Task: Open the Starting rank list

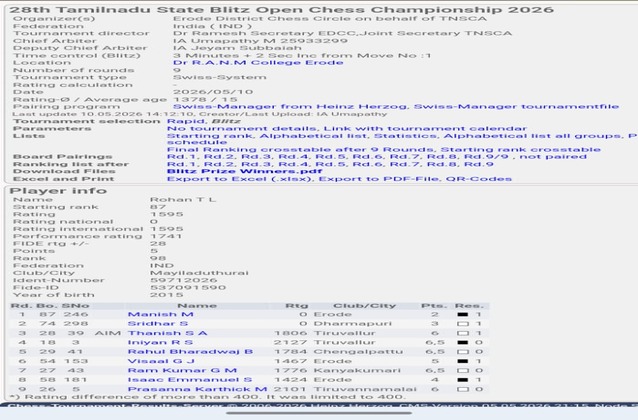Action: pyautogui.click(x=211, y=136)
